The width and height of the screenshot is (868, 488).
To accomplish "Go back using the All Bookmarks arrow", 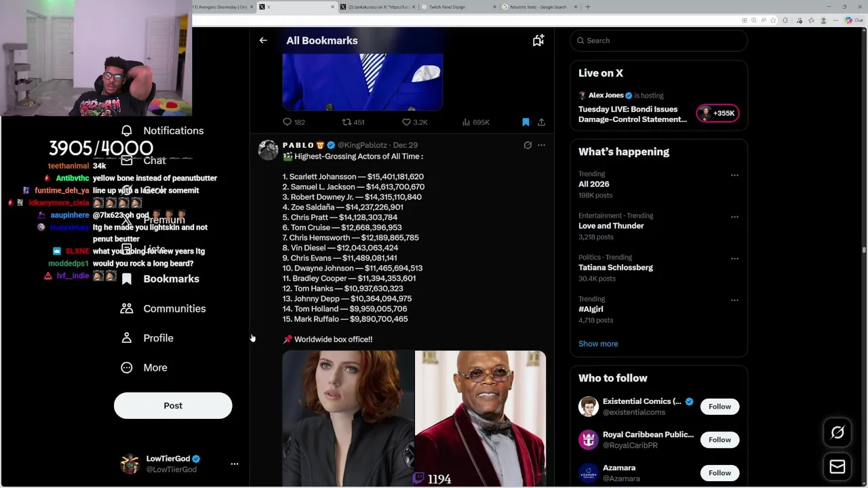I will click(263, 41).
